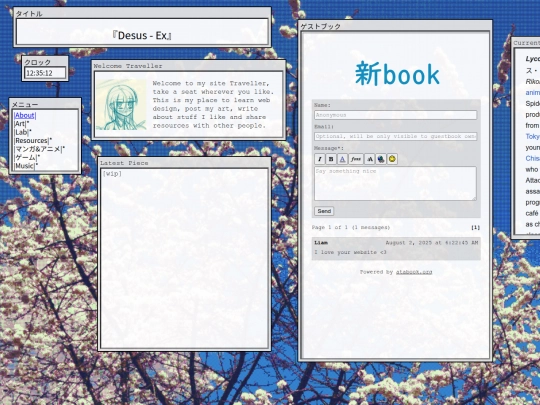The width and height of the screenshot is (540, 405).
Task: Open the text color tool in the guestbook
Action: 342,159
